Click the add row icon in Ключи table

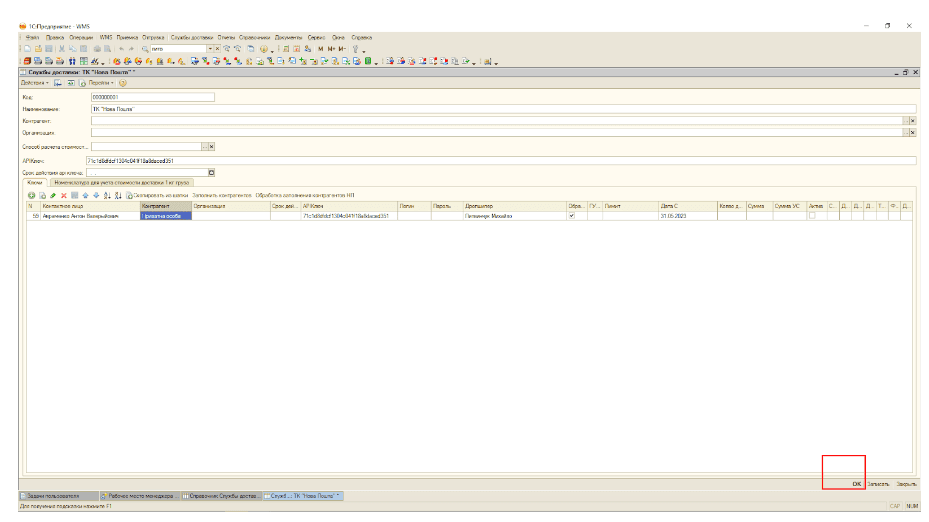tap(31, 195)
